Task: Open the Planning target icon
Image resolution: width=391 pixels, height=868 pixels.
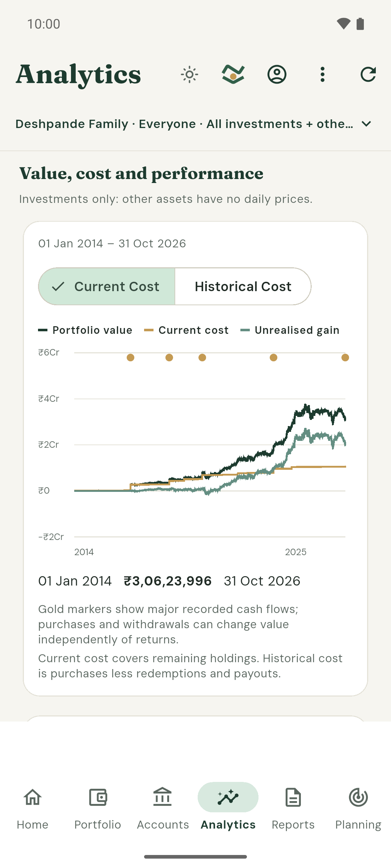Action: [x=358, y=797]
